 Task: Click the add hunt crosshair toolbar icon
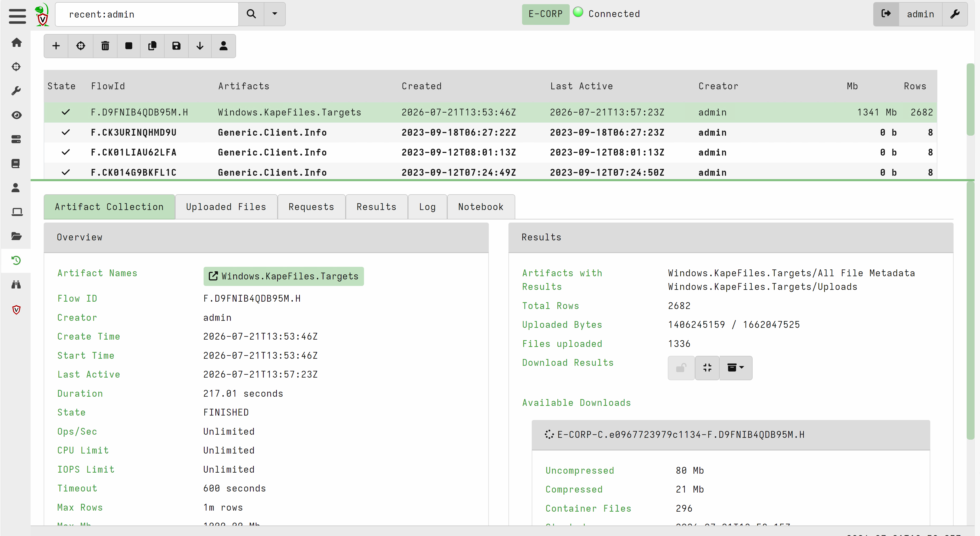click(x=81, y=46)
